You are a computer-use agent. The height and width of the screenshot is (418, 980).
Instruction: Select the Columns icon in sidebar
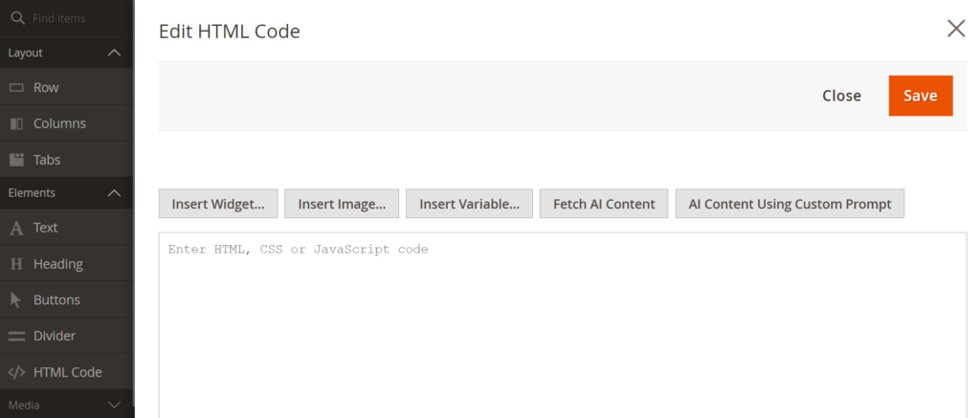pyautogui.click(x=16, y=123)
